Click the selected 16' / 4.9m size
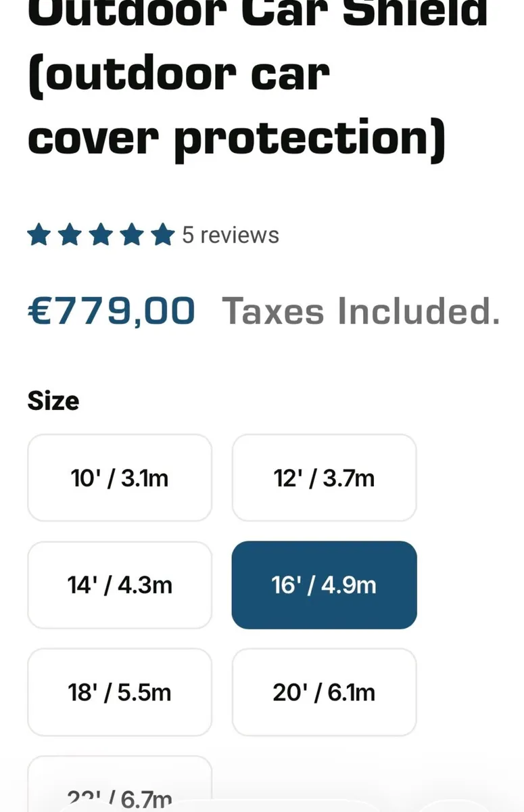The image size is (524, 812). 324,585
